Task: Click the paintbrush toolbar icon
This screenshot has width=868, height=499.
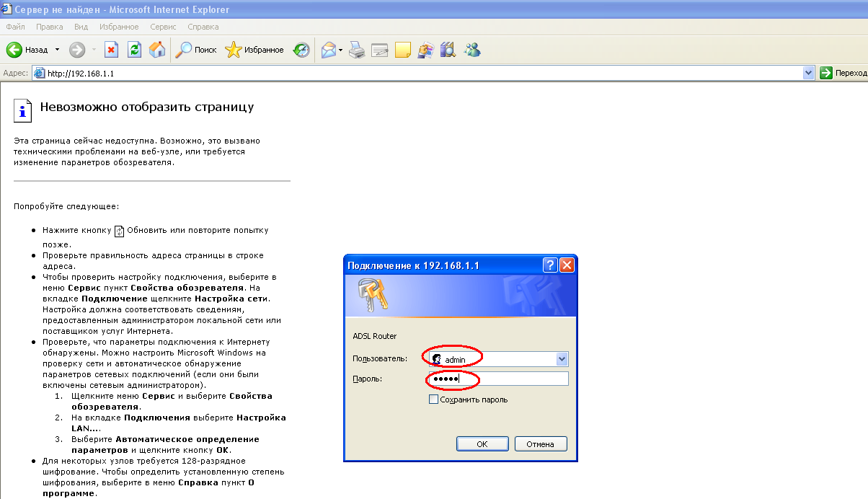Action: point(426,50)
